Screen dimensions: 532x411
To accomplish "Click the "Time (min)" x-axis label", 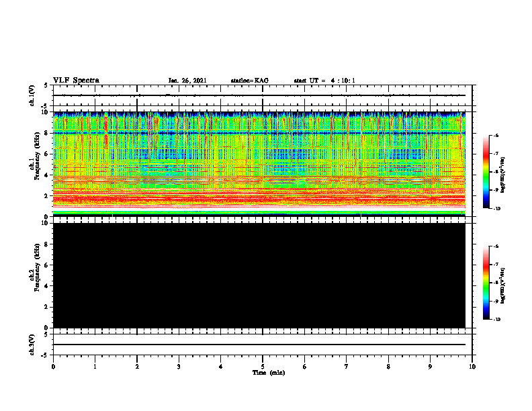I will 269,373.
